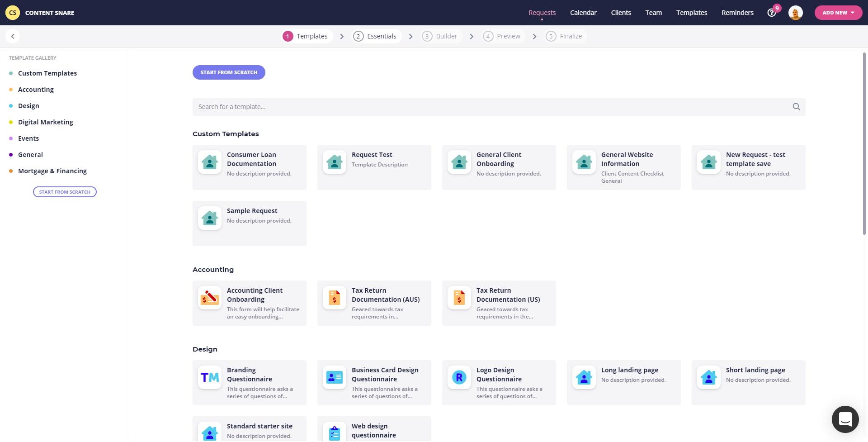Screen dimensions: 868x442
Task: Open the Add New dropdown
Action: point(838,13)
